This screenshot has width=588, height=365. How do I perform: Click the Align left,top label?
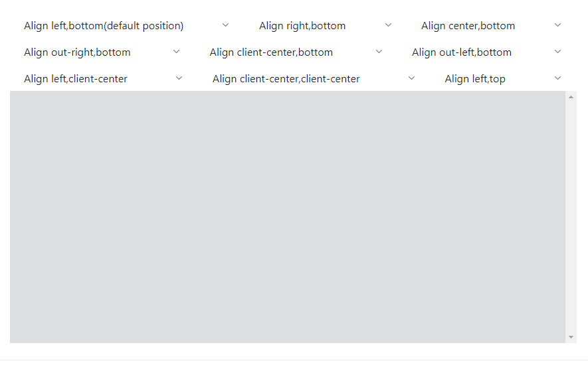(475, 79)
